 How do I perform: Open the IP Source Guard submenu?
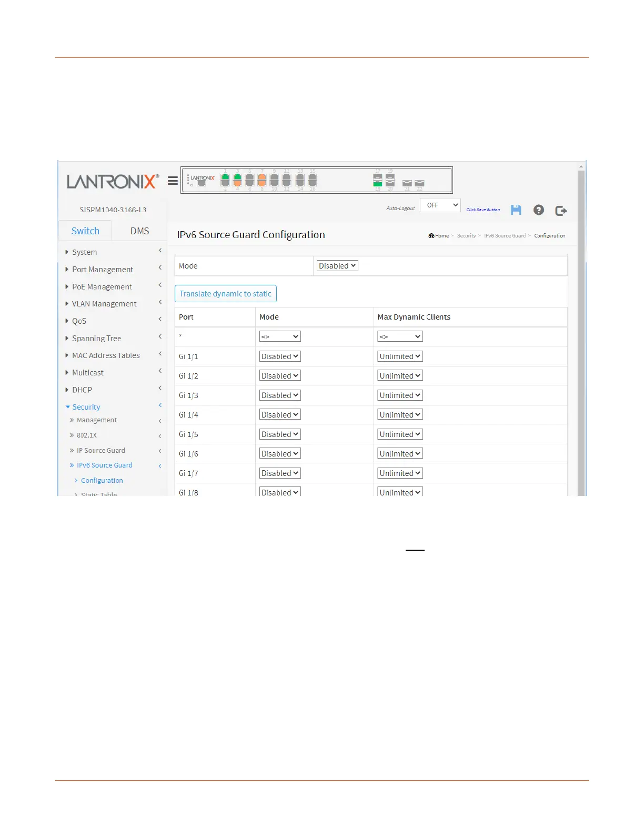pos(100,451)
